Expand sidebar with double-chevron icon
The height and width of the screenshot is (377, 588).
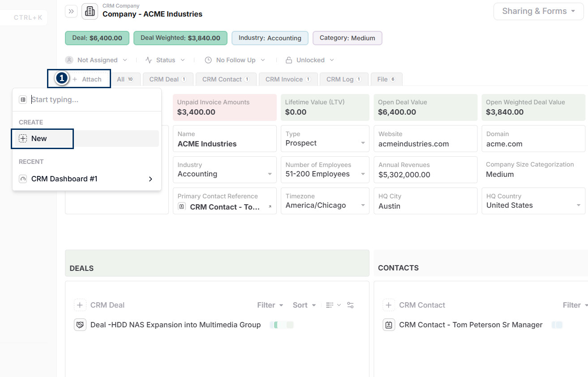pos(71,11)
